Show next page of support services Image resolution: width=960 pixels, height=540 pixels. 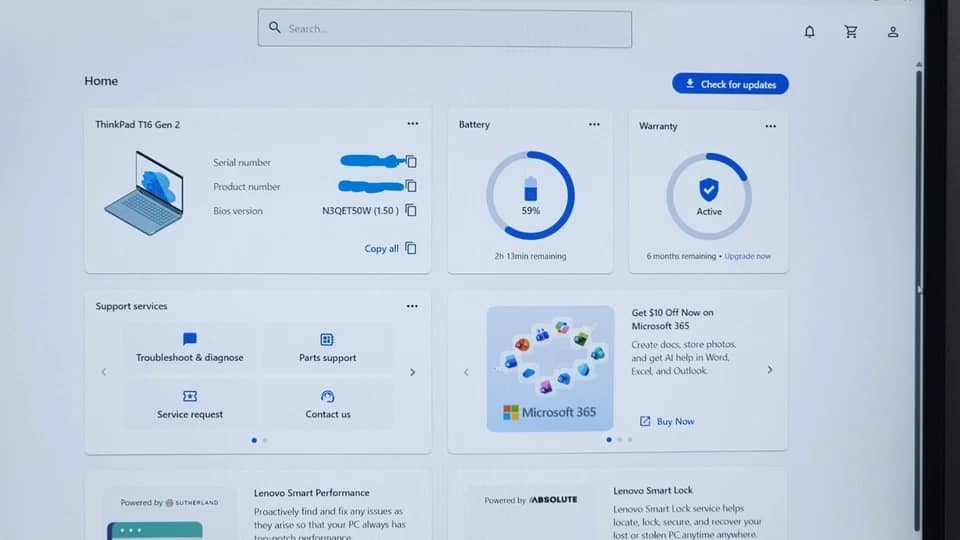tap(413, 372)
